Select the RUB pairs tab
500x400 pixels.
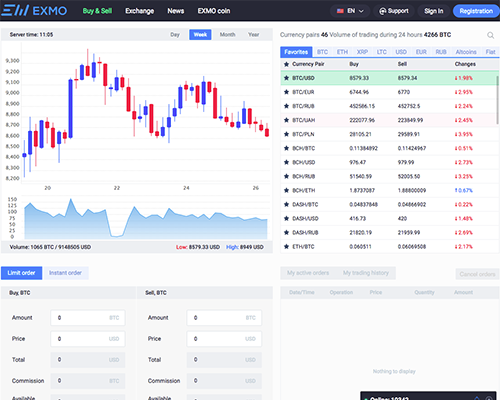point(441,52)
